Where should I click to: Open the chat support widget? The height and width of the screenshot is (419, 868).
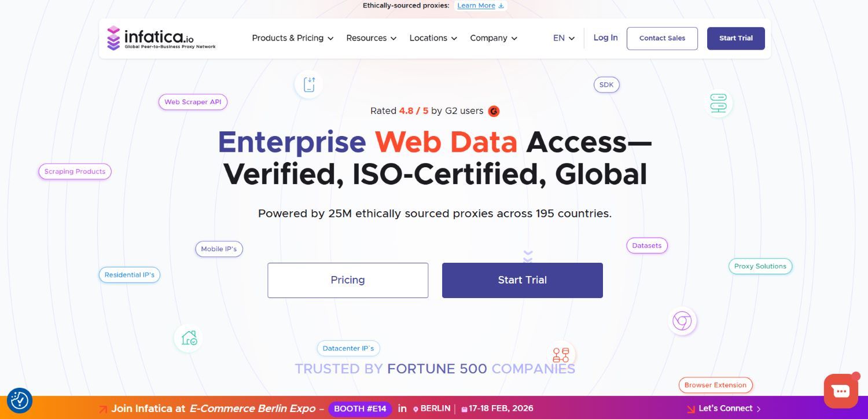pyautogui.click(x=841, y=391)
